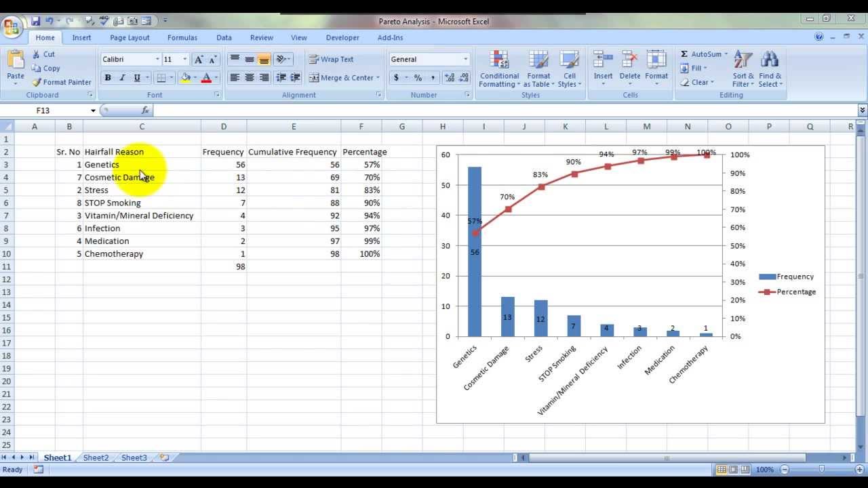Open Format as Table gallery
Screen dimensions: 868x488
[x=538, y=69]
